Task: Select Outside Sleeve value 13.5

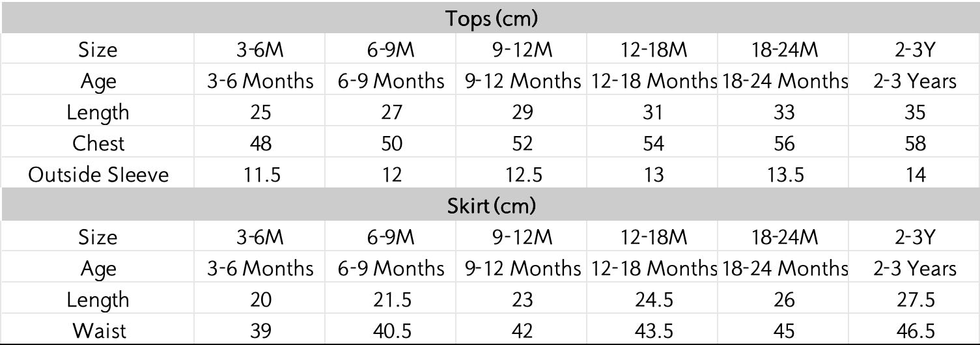Action: (x=784, y=174)
